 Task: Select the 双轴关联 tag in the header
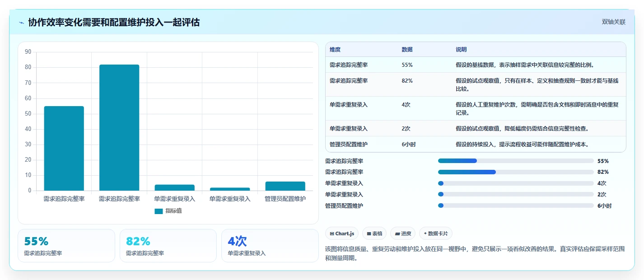614,22
